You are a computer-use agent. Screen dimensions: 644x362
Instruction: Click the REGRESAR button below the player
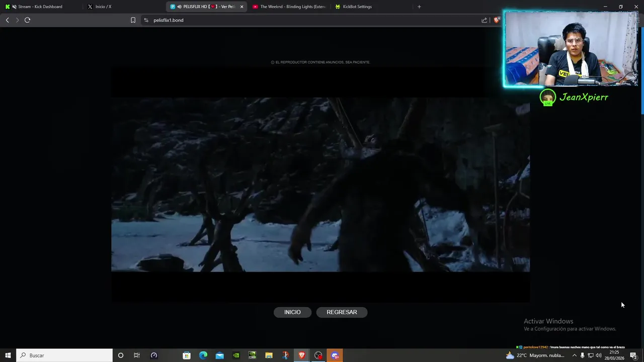click(342, 312)
